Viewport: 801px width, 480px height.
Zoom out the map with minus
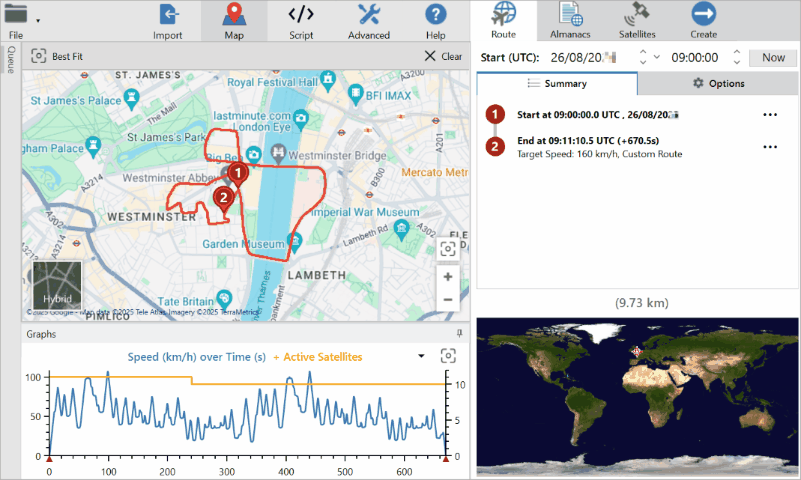point(447,300)
